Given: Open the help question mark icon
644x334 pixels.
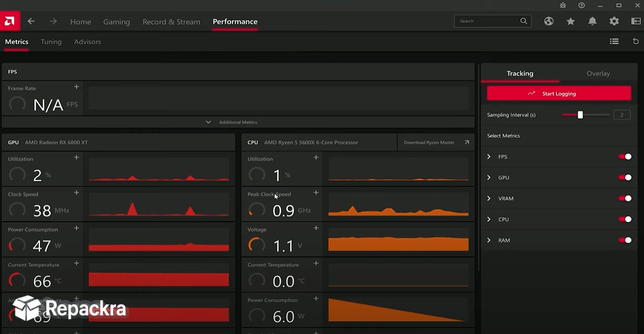Looking at the screenshot, I should 582,5.
